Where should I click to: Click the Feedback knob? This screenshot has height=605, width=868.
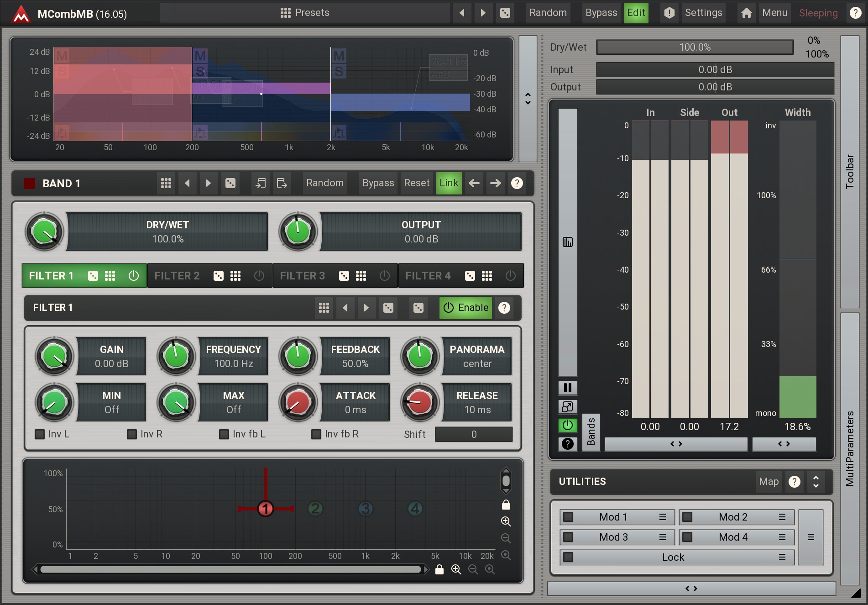[298, 356]
